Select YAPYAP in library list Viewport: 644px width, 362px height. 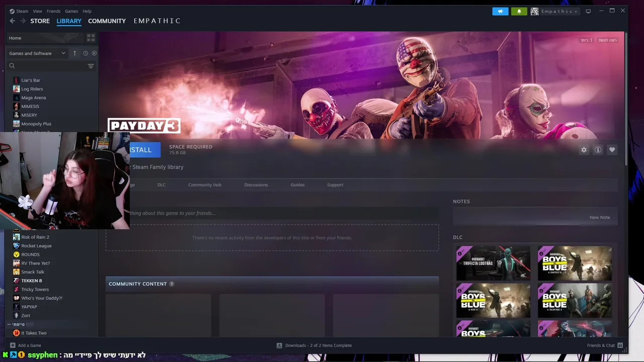point(29,307)
